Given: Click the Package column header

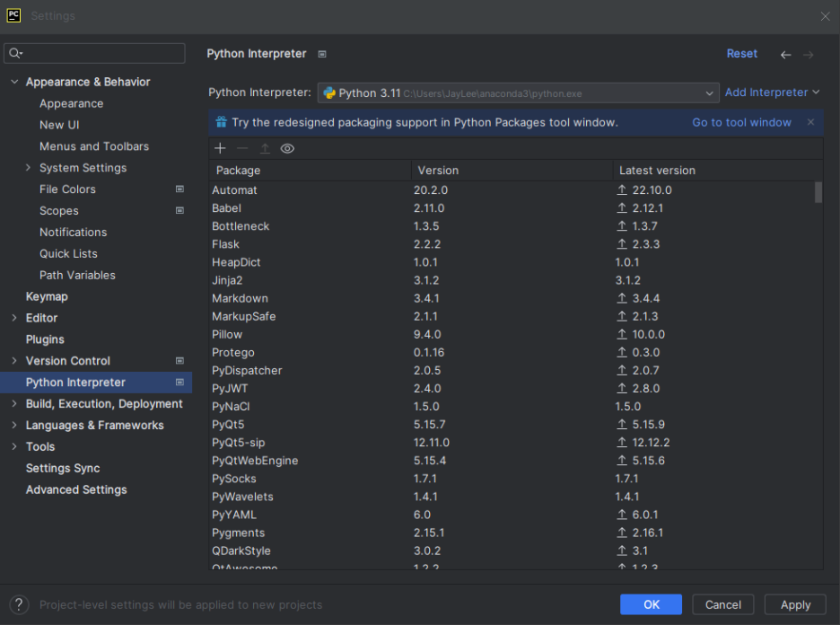Looking at the screenshot, I should tap(311, 171).
